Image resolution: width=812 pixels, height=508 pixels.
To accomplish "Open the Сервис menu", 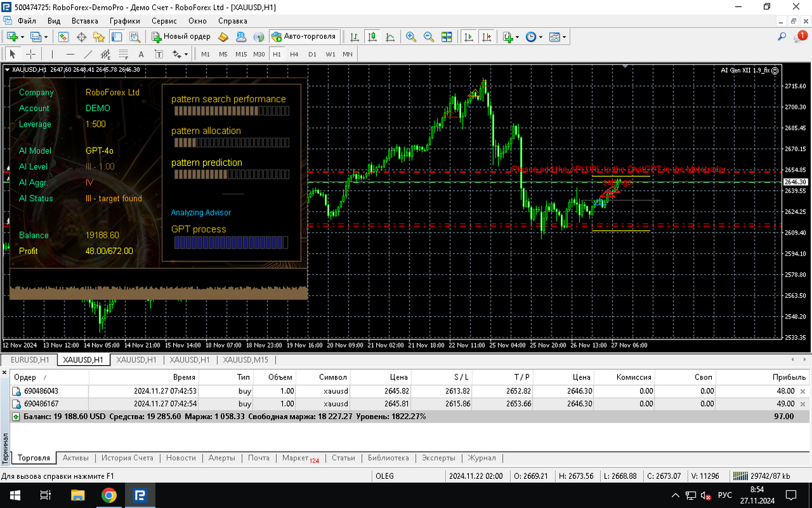I will pos(164,21).
